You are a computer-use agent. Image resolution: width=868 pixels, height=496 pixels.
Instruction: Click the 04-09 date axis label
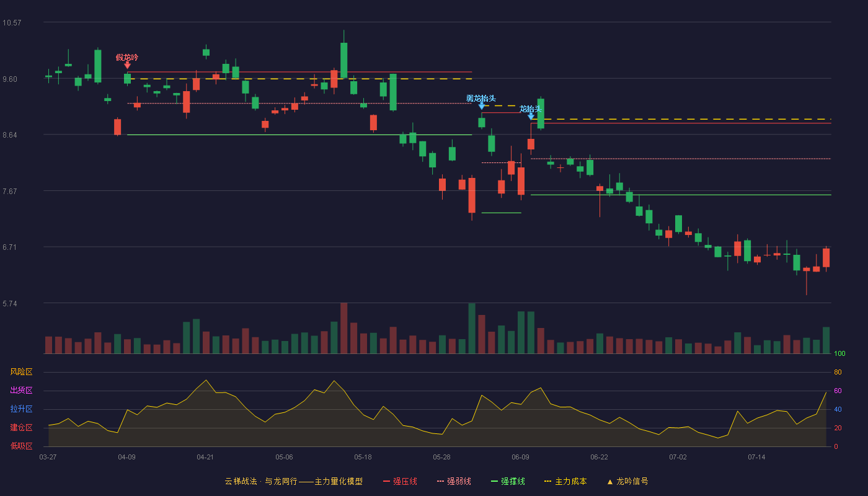(x=126, y=457)
